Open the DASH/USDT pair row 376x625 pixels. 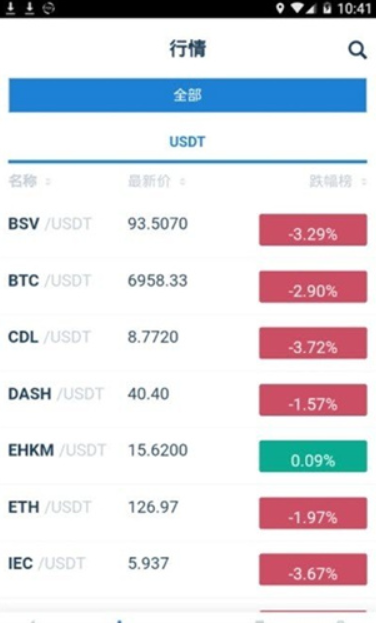pyautogui.click(x=188, y=399)
